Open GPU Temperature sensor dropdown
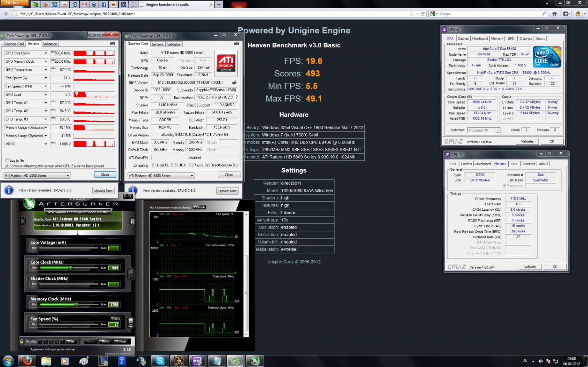The height and width of the screenshot is (367, 588). [46, 70]
